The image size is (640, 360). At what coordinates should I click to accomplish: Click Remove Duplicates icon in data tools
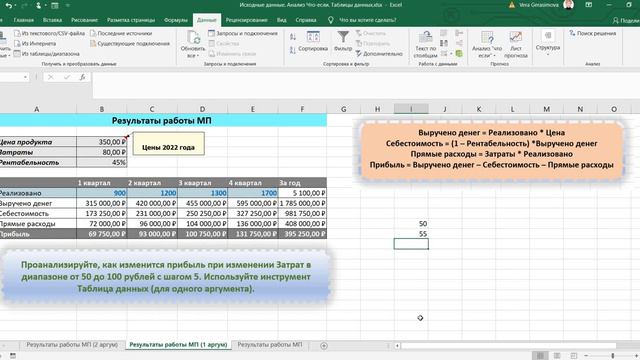coord(444,43)
